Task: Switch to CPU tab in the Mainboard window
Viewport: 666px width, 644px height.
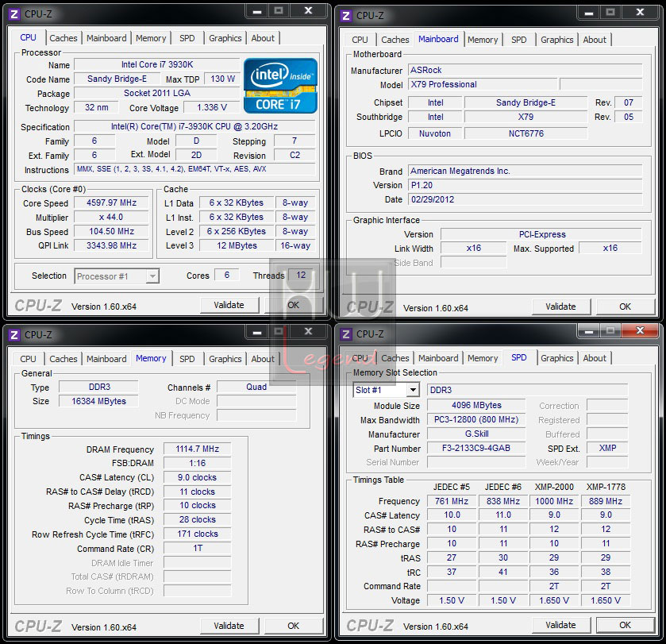Action: (x=360, y=40)
